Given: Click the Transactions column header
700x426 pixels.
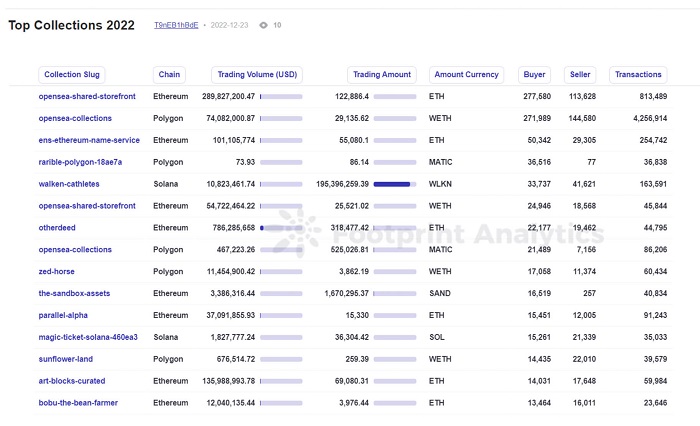Looking at the screenshot, I should point(638,75).
